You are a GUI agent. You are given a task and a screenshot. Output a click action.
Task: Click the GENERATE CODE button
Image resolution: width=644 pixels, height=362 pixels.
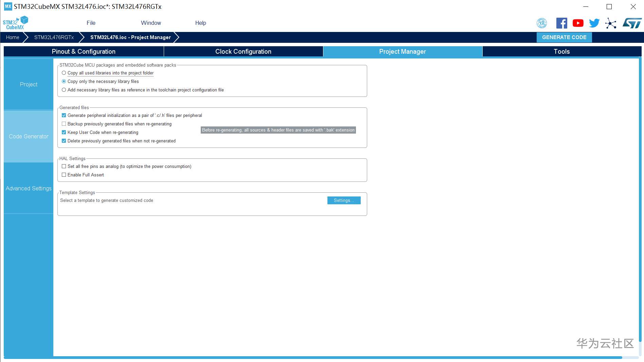[564, 37]
